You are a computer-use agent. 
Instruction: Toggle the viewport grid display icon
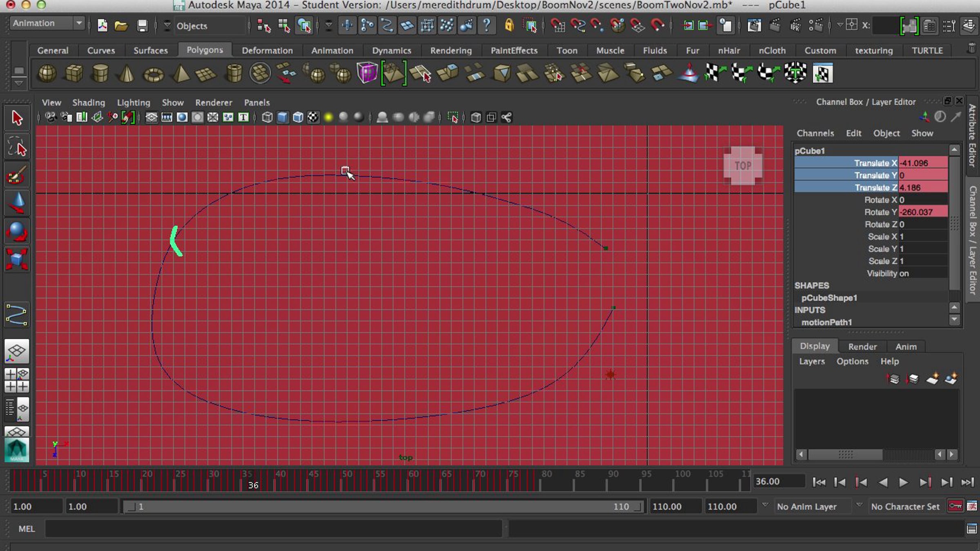(151, 118)
